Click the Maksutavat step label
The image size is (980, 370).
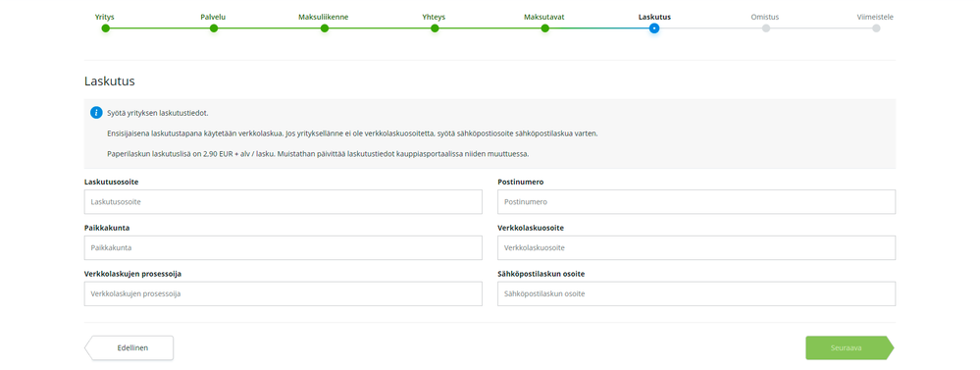544,17
